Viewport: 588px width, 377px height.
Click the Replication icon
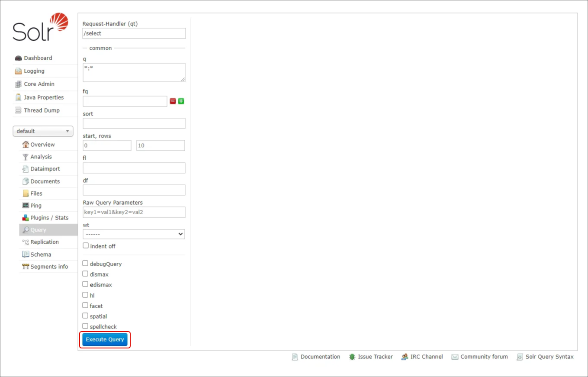[x=26, y=242]
